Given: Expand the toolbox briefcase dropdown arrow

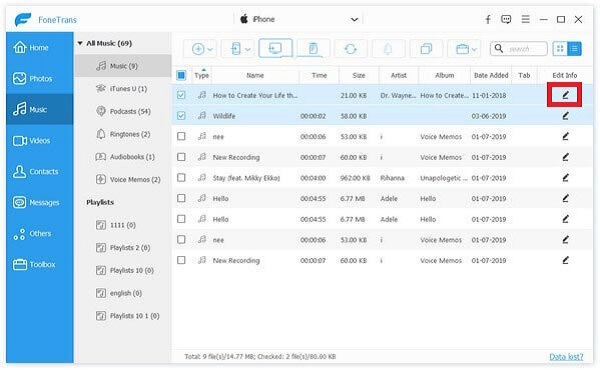Looking at the screenshot, I should tap(474, 49).
